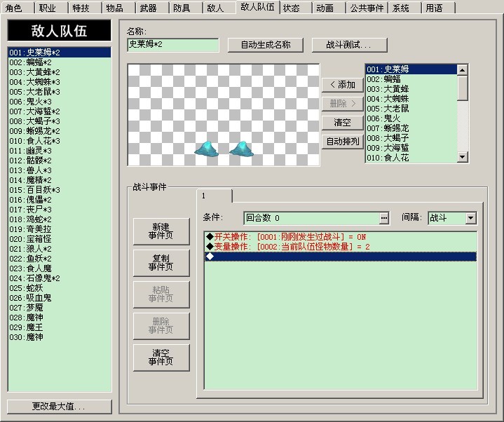This screenshot has width=504, height=422.
Task: Click the enemy list scroll-down arrow
Action: [x=462, y=157]
